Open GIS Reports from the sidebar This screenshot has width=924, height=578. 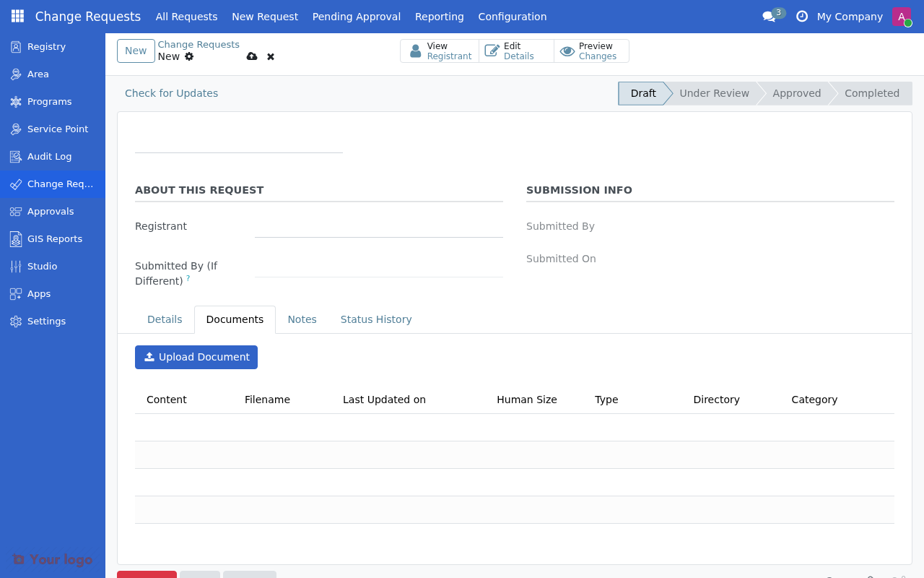click(54, 238)
